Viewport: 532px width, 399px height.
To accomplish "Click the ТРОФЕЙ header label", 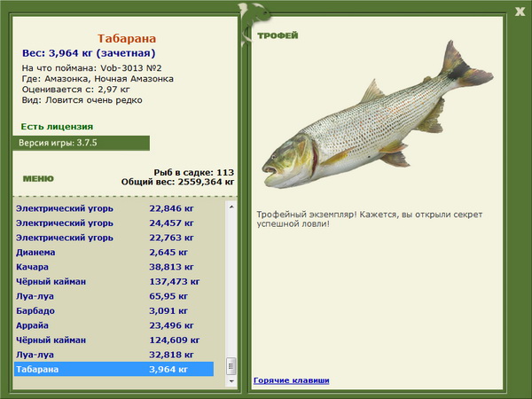I will (x=278, y=35).
